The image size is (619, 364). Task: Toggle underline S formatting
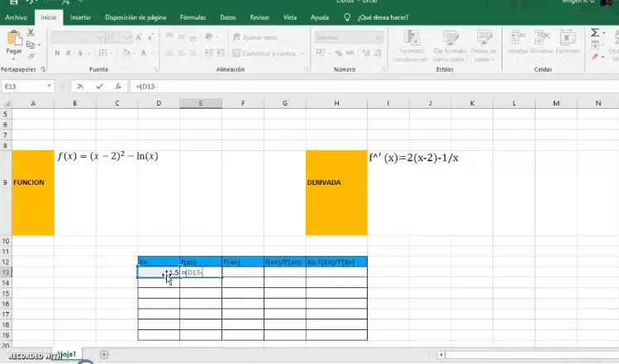click(80, 53)
